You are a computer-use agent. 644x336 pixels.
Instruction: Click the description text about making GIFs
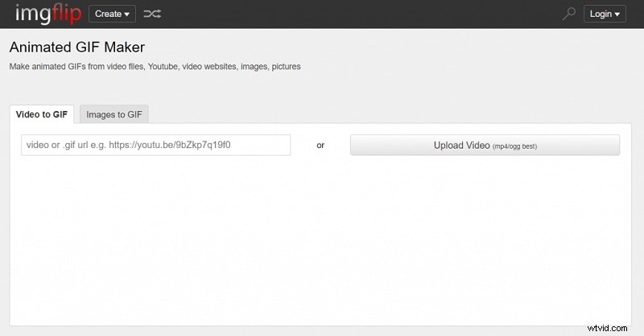tap(155, 67)
